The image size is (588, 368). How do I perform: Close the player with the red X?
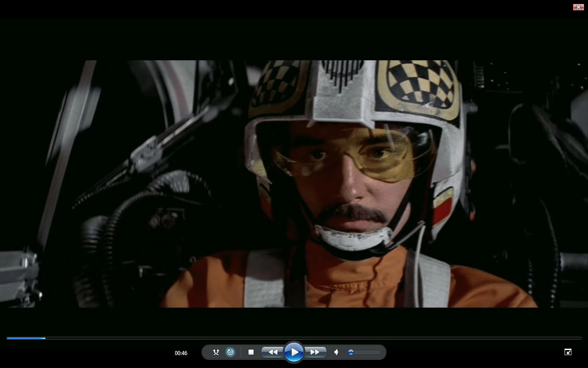click(x=578, y=7)
